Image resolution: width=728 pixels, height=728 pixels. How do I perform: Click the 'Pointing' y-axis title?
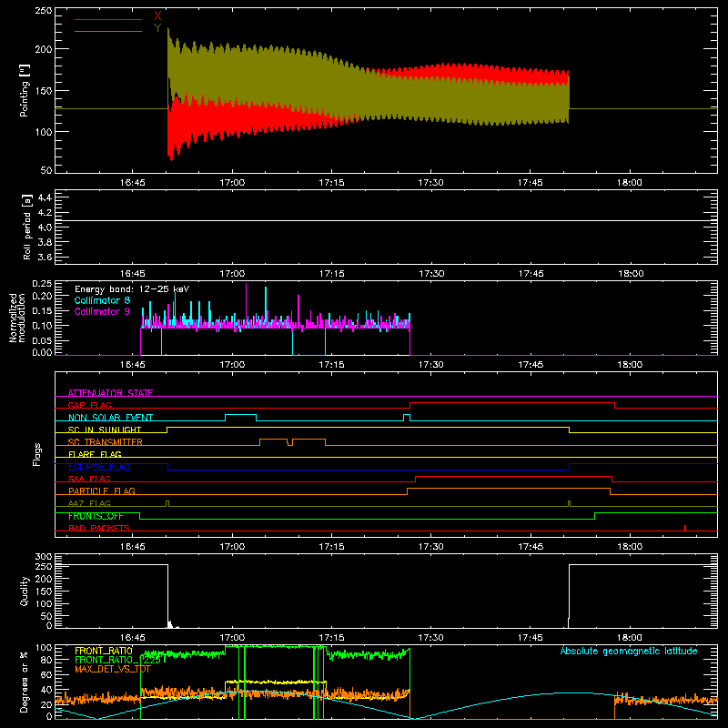tap(25, 90)
